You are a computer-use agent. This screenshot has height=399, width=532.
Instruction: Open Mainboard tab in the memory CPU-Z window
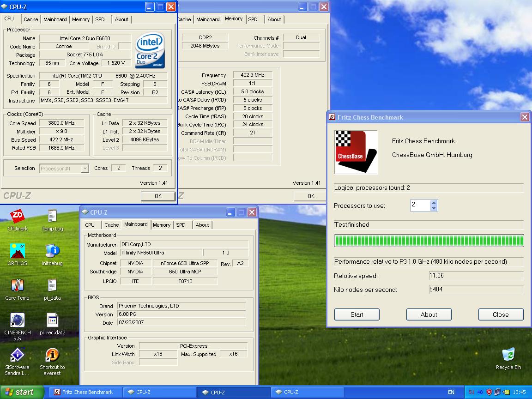click(208, 19)
